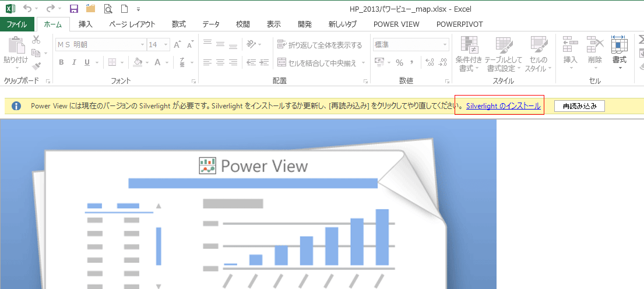Screen dimensions: 644x289
Task: Open file via folder icon
Action: pyautogui.click(x=90, y=9)
